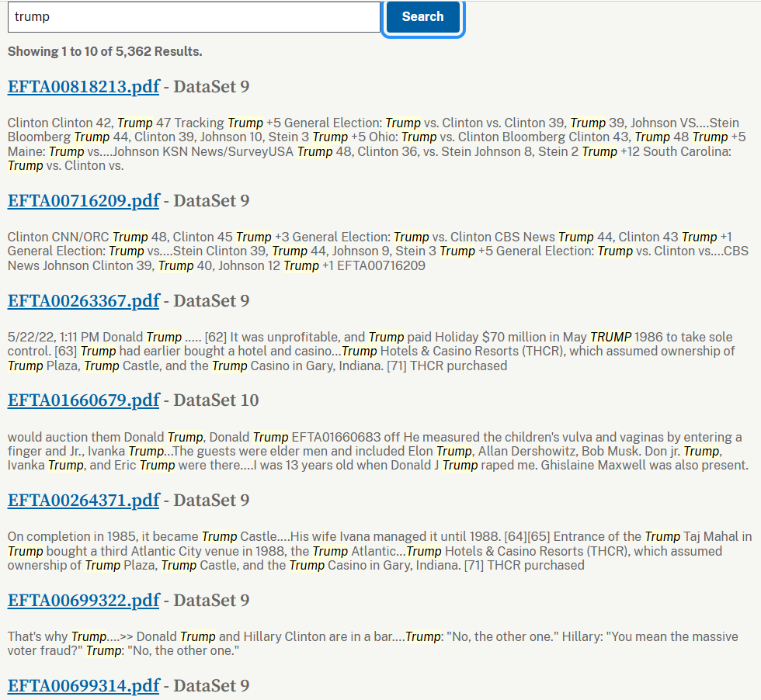
Task: Click the DataSet 9 label beside EFTA00263367.pdf
Action: (211, 300)
